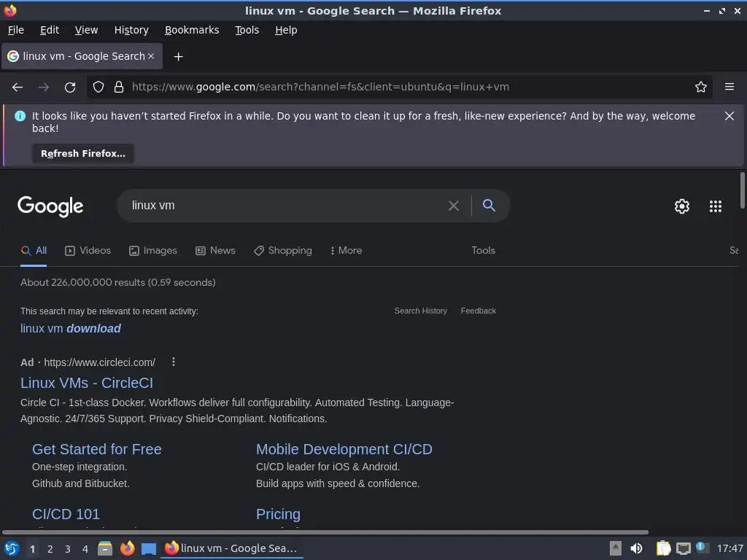Switch to the Shopping results tab

pos(283,251)
